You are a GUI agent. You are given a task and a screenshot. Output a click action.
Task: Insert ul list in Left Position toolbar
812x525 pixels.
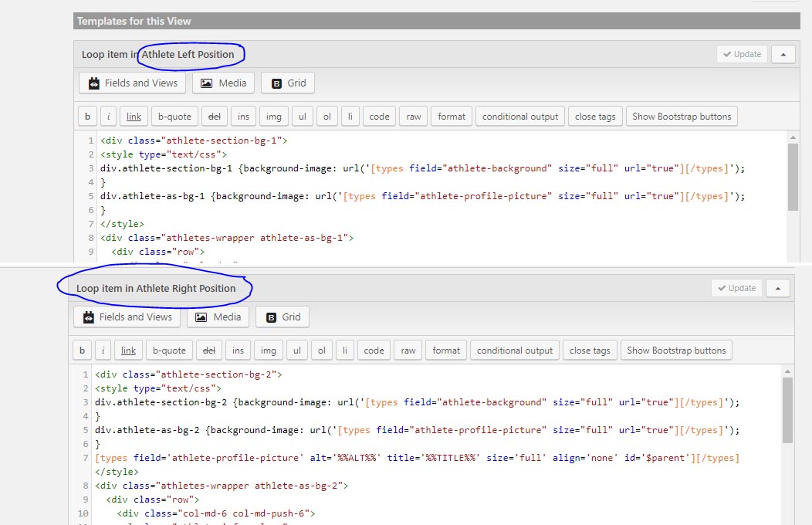(x=303, y=117)
